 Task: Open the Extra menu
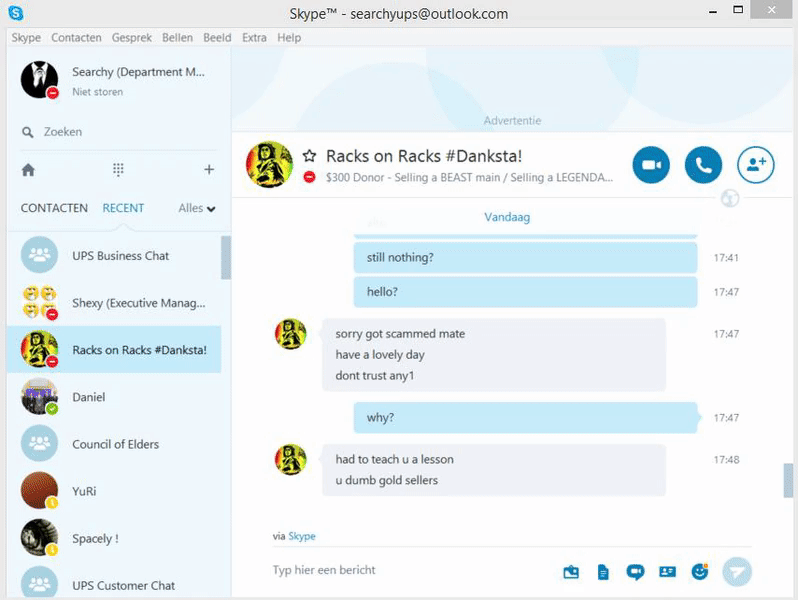point(254,38)
